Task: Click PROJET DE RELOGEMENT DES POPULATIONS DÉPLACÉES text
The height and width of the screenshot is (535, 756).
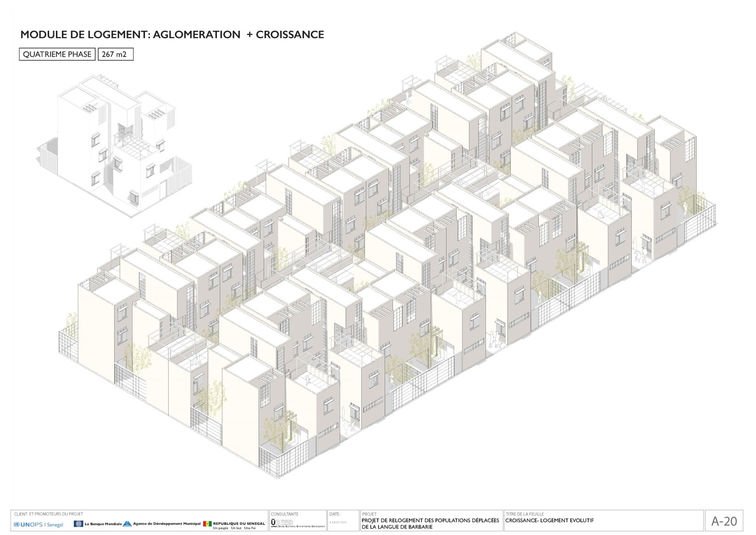Action: pos(430,521)
